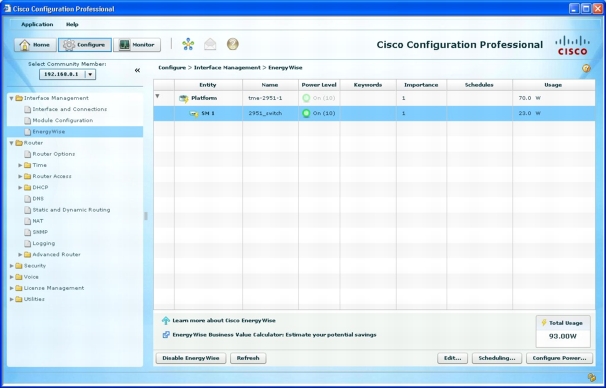Click the help icon beside the breadcrumb
608x389 pixels.
point(586,69)
